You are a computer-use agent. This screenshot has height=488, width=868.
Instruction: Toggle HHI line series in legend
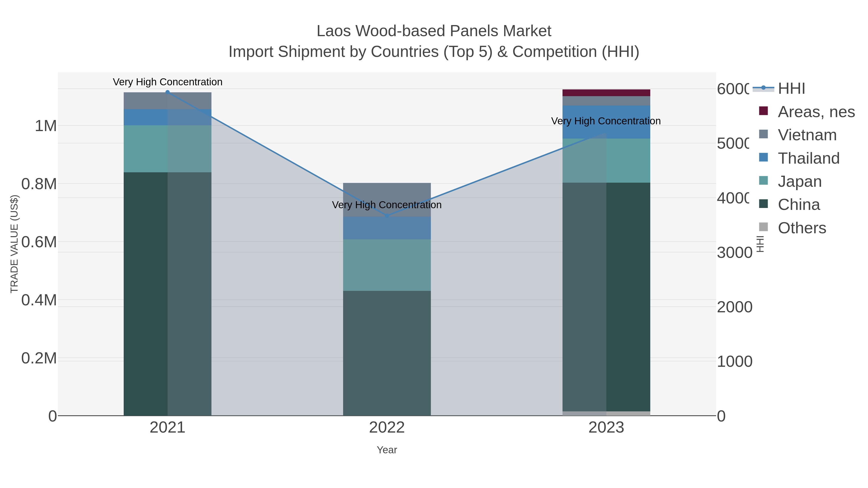click(x=779, y=89)
